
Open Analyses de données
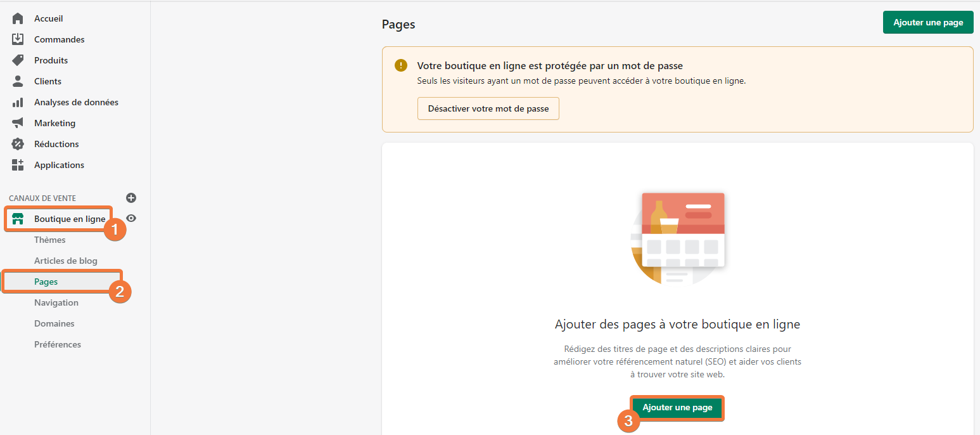(x=77, y=102)
